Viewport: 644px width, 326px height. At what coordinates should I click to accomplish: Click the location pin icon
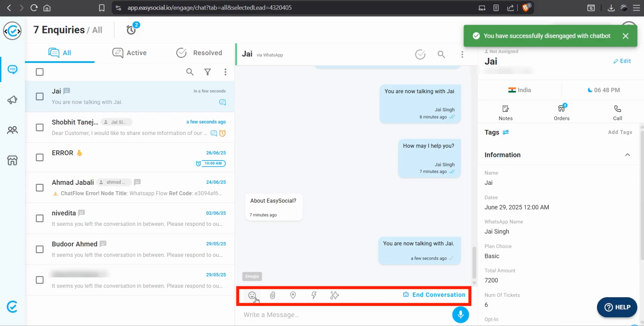pyautogui.click(x=293, y=295)
